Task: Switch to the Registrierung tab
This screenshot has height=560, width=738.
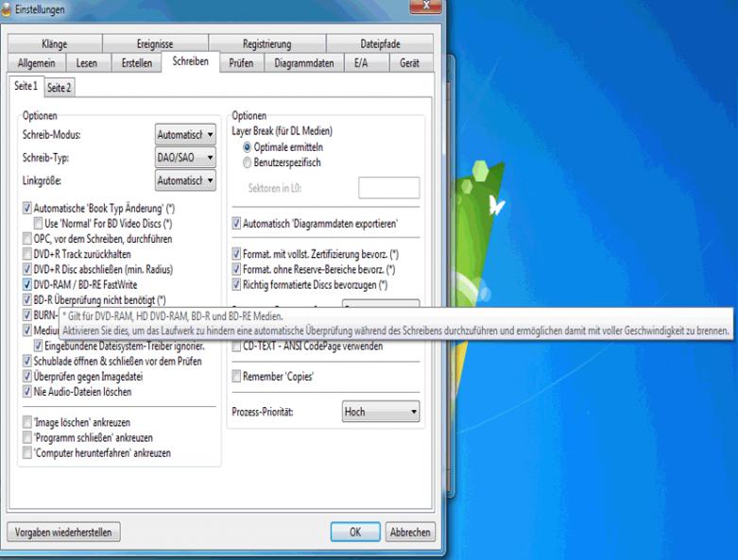Action: tap(266, 43)
